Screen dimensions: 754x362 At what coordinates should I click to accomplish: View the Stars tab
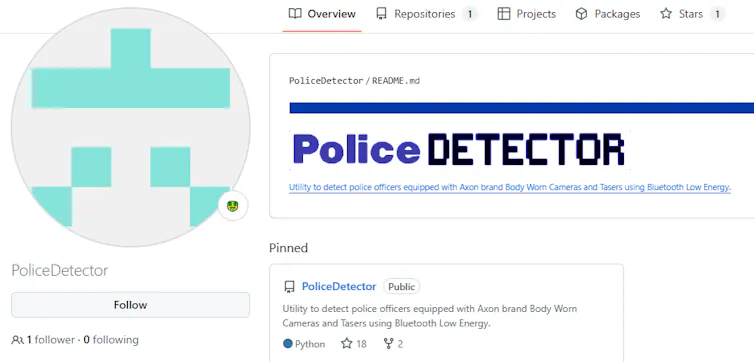[692, 14]
